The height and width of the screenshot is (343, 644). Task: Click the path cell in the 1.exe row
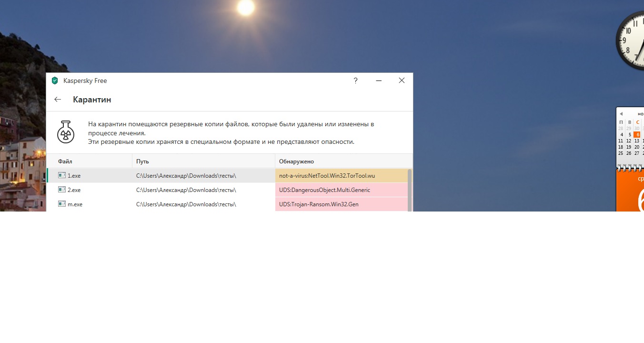(204, 176)
